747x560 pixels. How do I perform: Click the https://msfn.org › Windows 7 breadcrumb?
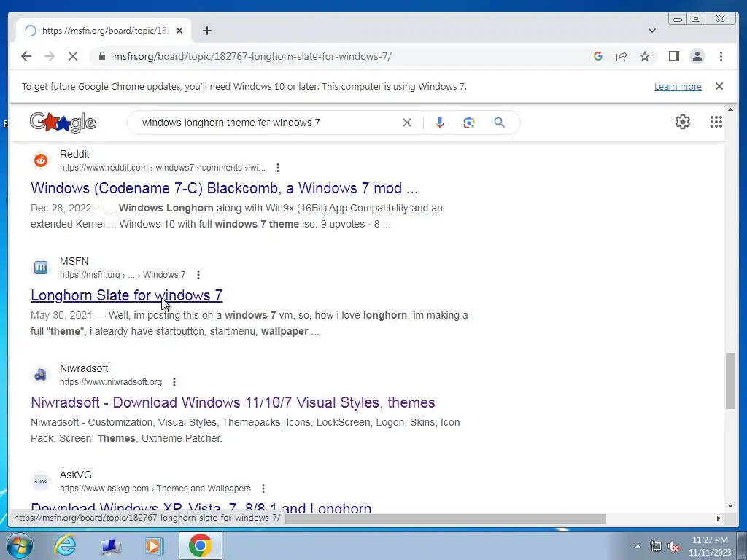click(123, 275)
